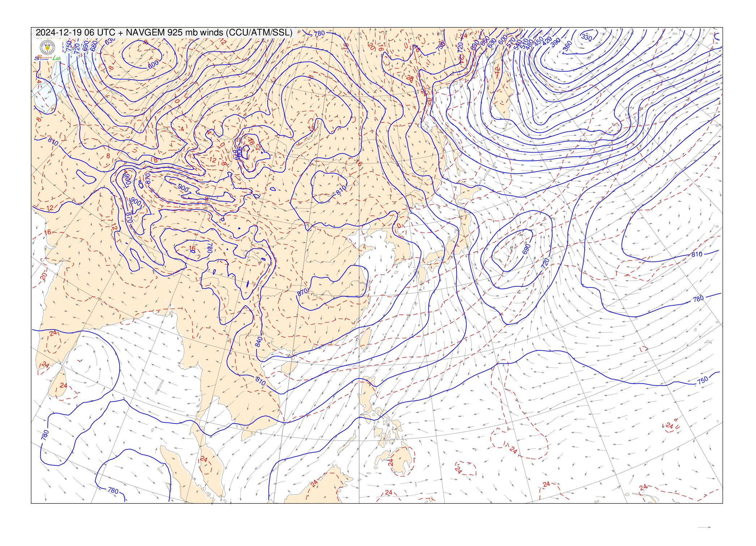This screenshot has height=546, width=756.
Task: Click the blue '330' contour label
Action: (586, 37)
